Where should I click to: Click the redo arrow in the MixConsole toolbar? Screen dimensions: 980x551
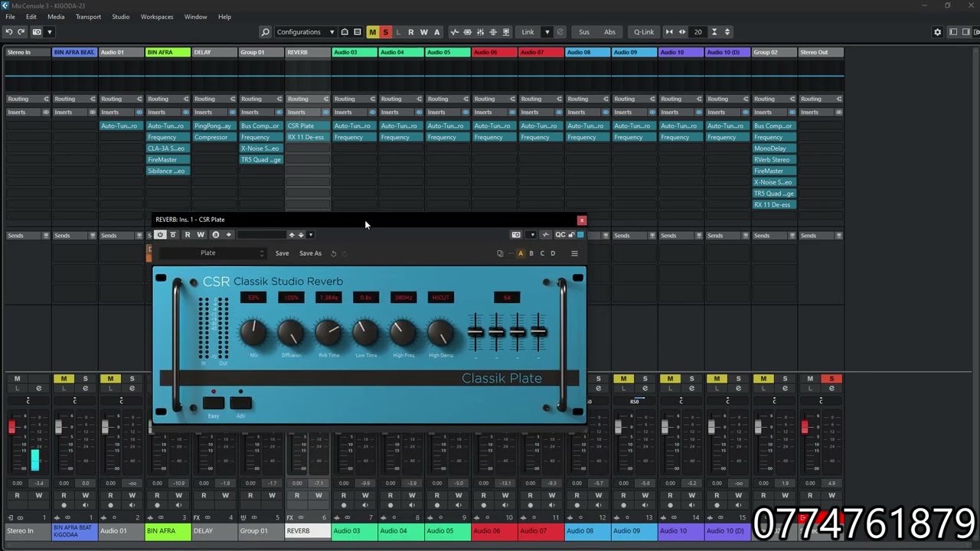click(21, 32)
